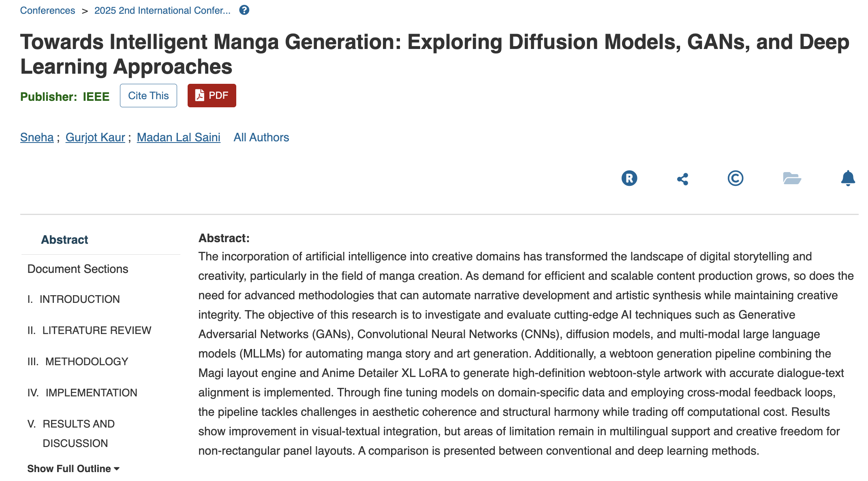Click the share icon
The width and height of the screenshot is (868, 481).
click(682, 179)
